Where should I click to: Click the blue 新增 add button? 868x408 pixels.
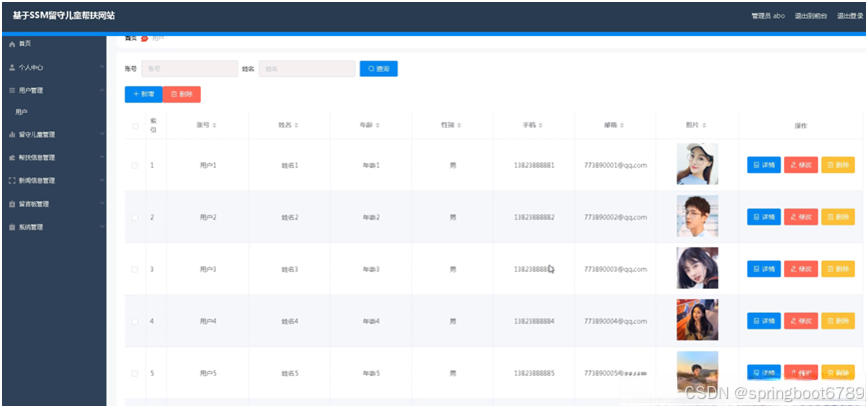(144, 94)
